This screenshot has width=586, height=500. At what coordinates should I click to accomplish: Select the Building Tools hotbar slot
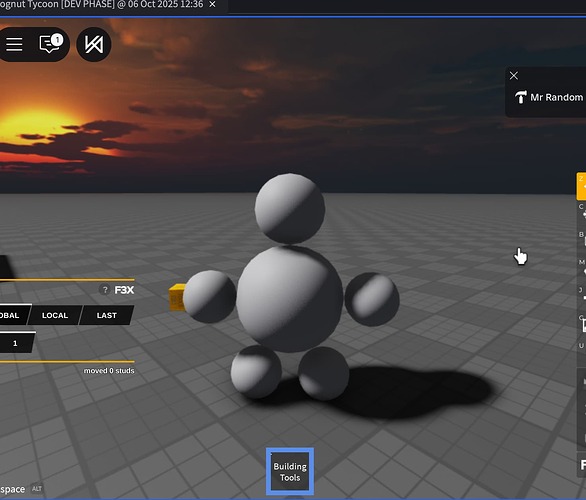point(290,472)
